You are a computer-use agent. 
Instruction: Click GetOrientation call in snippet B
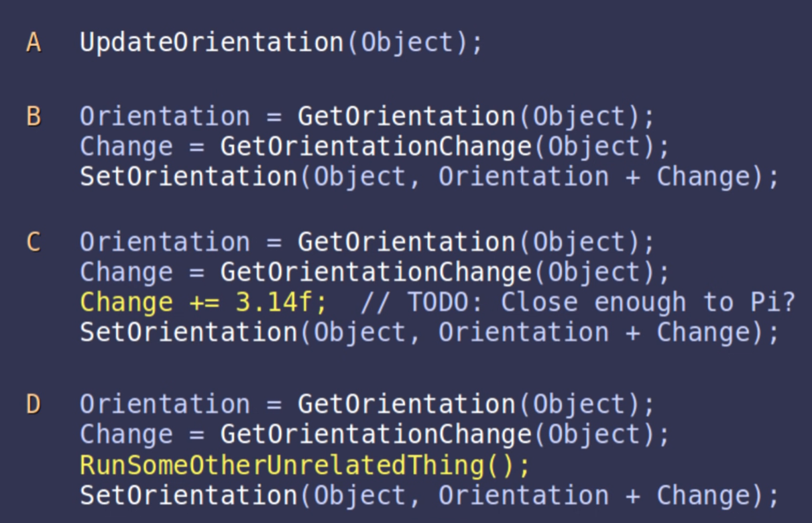coord(406,117)
